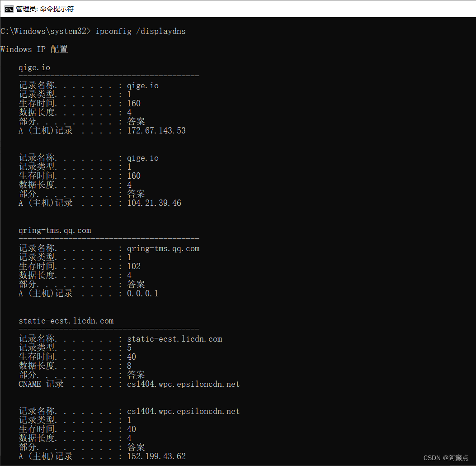Click the IP address 152.199.43.62

156,456
